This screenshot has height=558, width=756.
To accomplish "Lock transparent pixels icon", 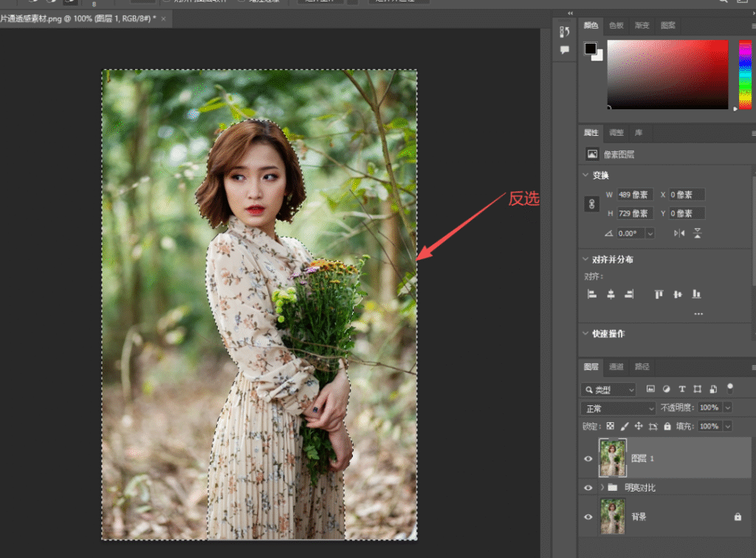I will (x=611, y=426).
